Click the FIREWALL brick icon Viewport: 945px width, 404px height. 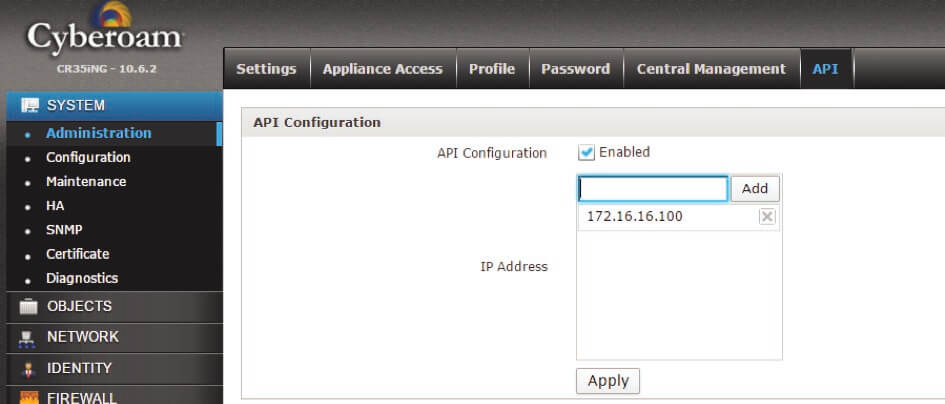click(28, 397)
